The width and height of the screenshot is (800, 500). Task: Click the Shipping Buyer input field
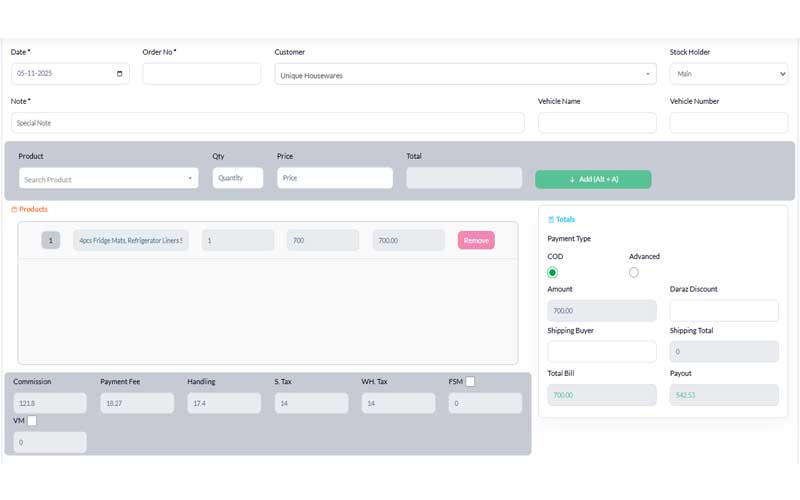pyautogui.click(x=602, y=352)
